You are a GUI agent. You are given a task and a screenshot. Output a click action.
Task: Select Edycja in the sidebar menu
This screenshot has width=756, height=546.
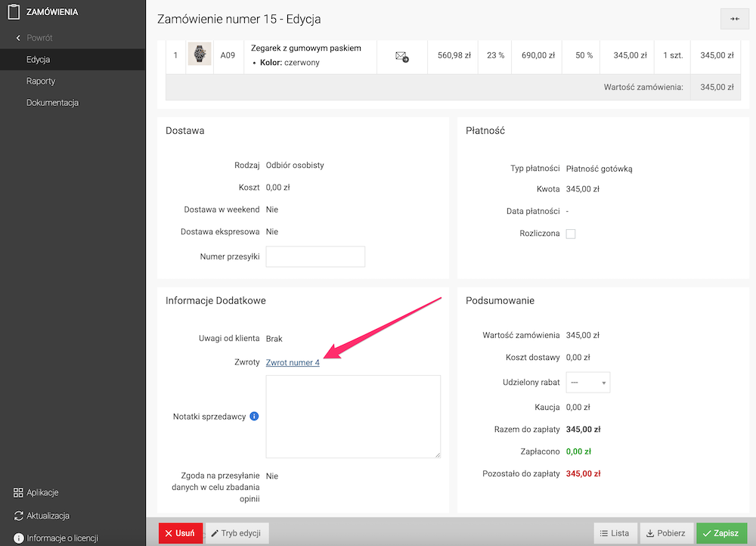tap(39, 59)
